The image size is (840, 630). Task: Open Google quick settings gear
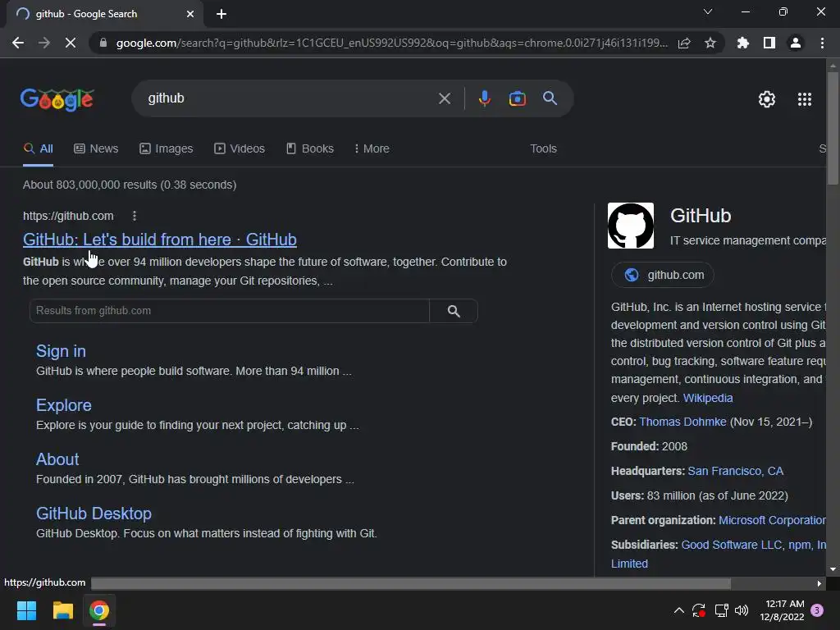tap(767, 99)
